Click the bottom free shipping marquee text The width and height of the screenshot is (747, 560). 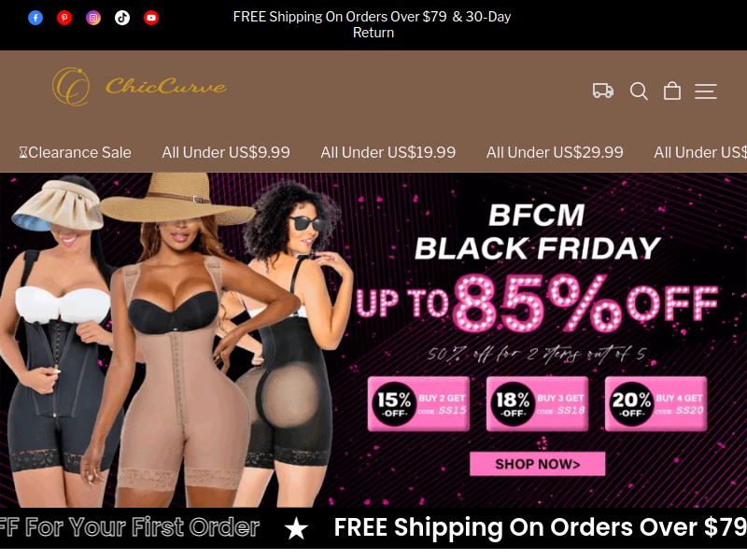541,527
